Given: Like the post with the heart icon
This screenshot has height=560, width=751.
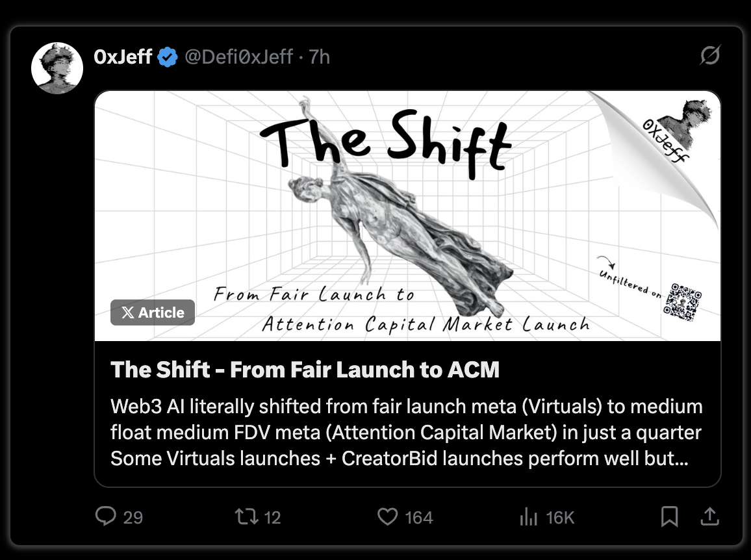Looking at the screenshot, I should [x=387, y=517].
